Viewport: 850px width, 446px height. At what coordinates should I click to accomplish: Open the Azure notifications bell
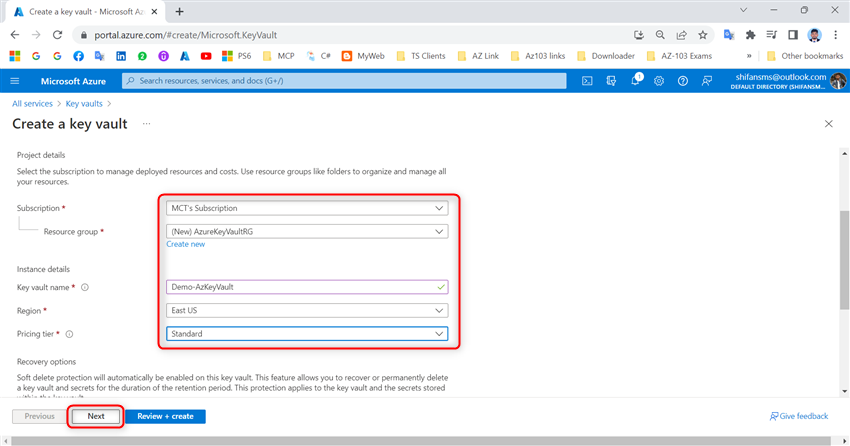635,81
